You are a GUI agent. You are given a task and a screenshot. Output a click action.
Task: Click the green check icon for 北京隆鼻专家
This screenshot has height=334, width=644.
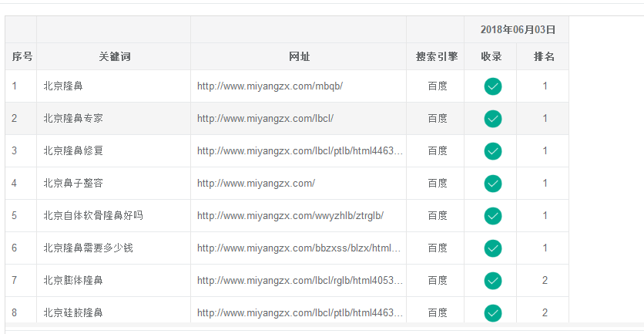[x=493, y=119]
